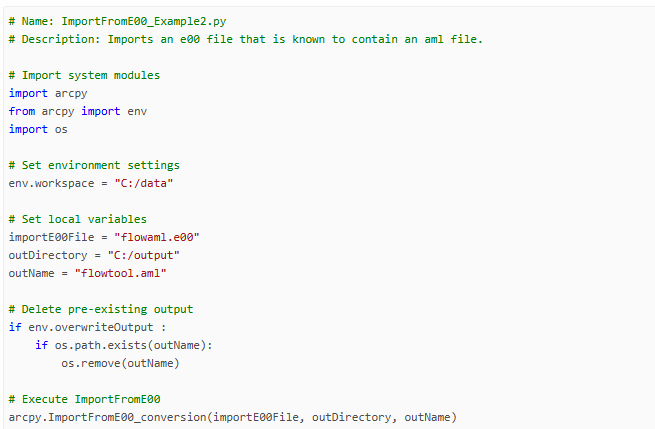Click the "# Delete pre-existing output" comment
The height and width of the screenshot is (429, 655).
pos(100,309)
